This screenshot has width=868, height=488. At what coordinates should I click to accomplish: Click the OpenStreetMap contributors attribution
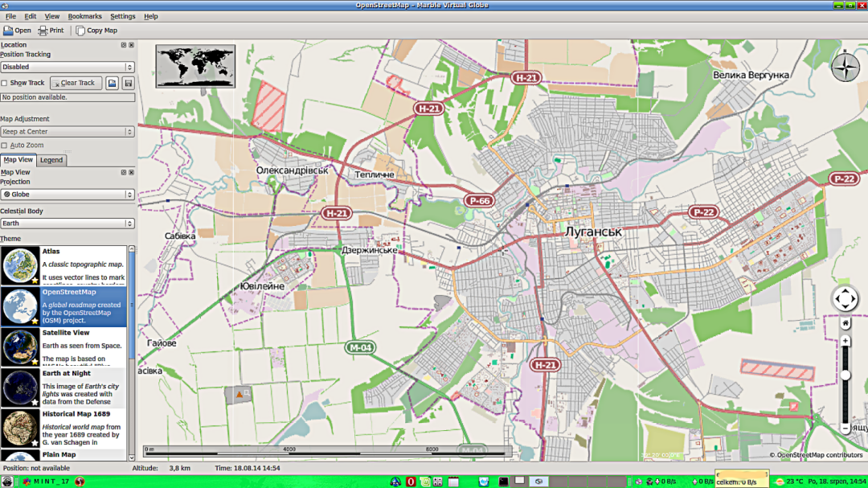[816, 455]
